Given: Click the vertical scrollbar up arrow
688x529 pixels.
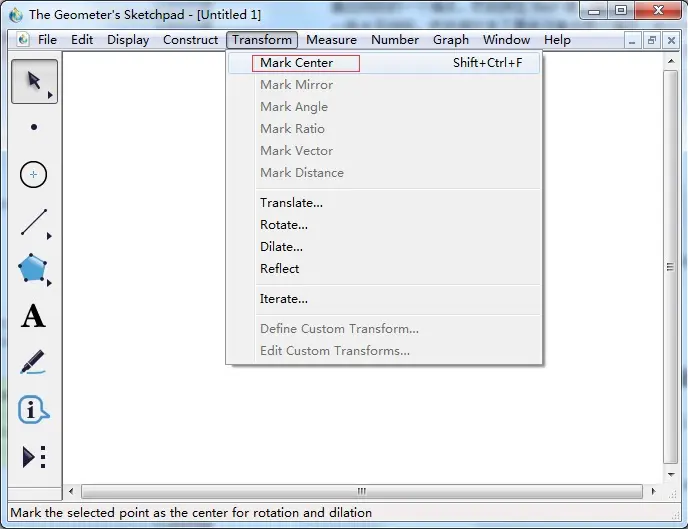Looking at the screenshot, I should coord(671,61).
